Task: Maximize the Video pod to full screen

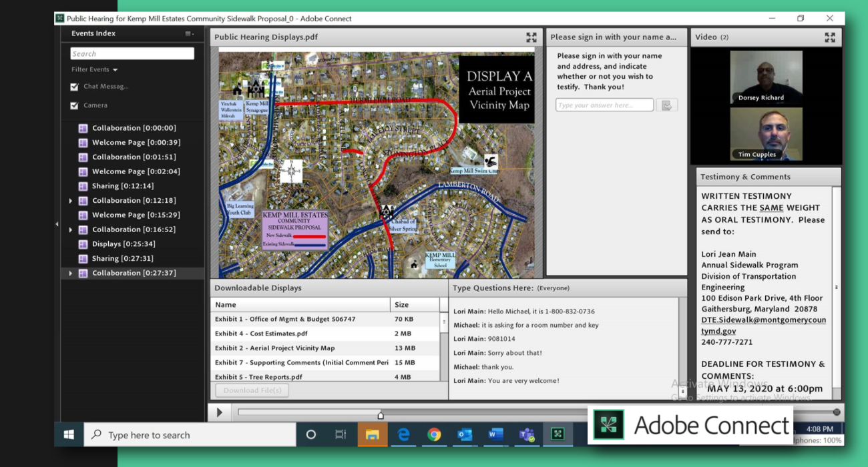Action: (x=830, y=37)
